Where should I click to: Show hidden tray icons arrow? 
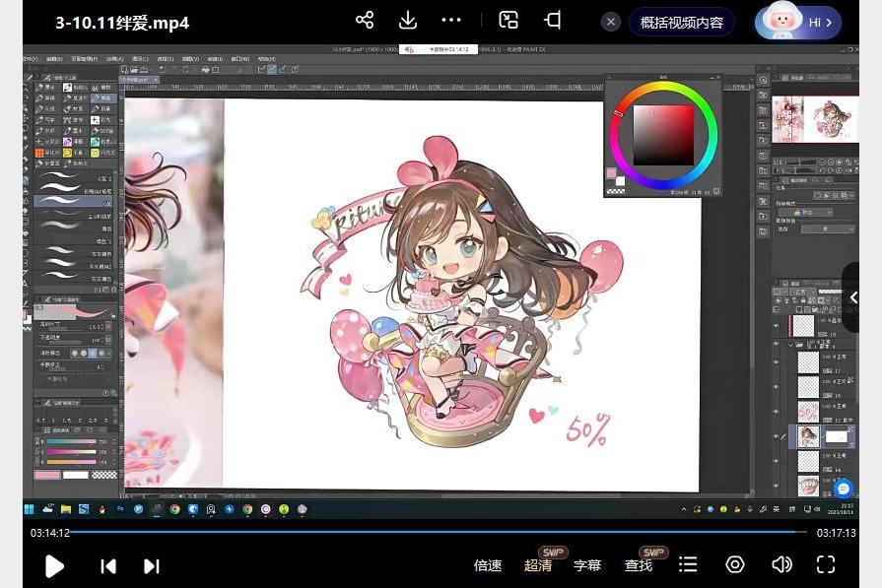click(x=684, y=509)
